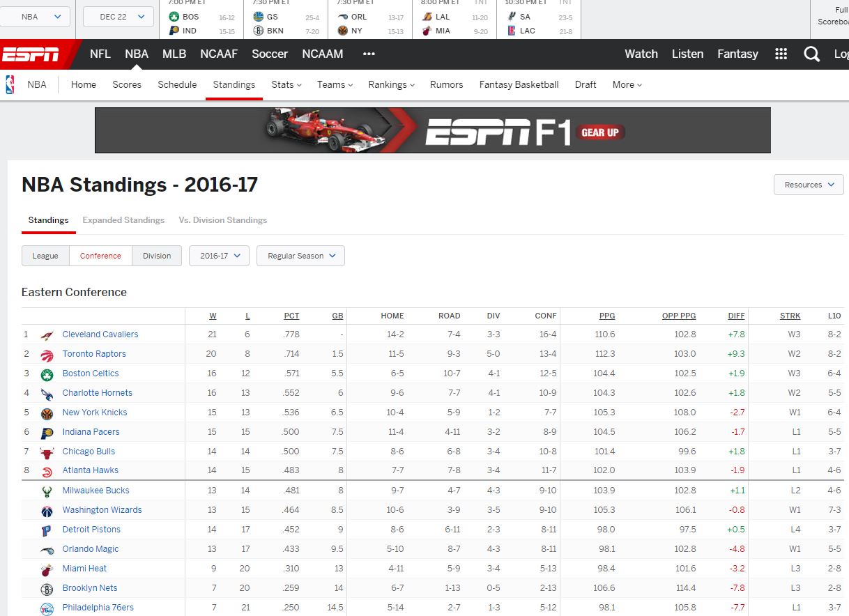Select the Conference view toggle
Image resolution: width=849 pixels, height=616 pixels.
100,256
